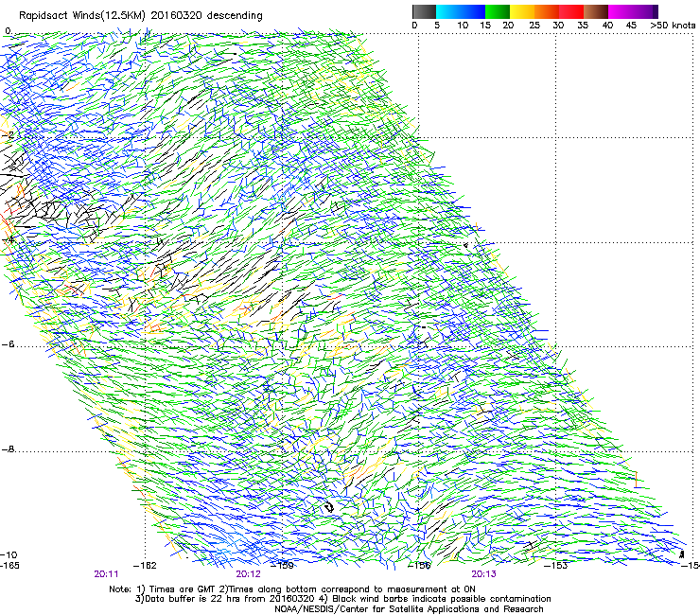Click the 'Times are GMT' note line
The height and width of the screenshot is (615, 700).
pos(292,589)
